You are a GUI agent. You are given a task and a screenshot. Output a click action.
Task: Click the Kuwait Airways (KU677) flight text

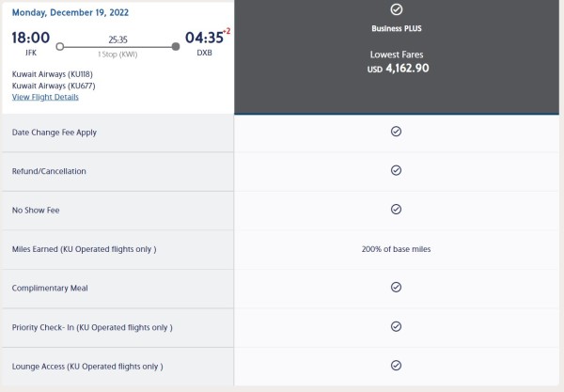click(x=54, y=86)
